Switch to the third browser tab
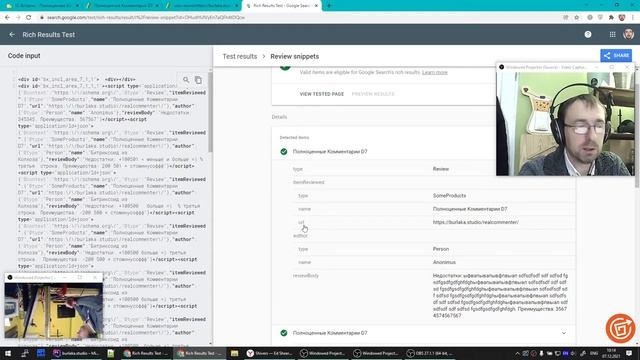640x360 pixels. 202,6
